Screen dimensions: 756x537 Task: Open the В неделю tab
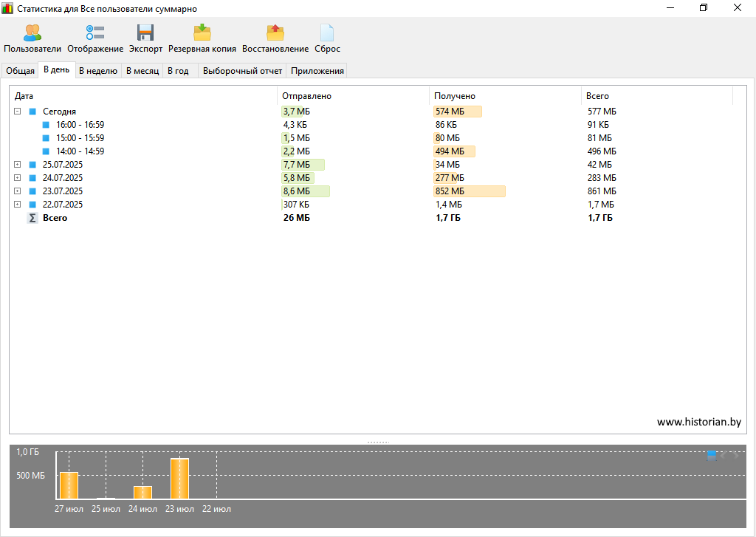[97, 71]
